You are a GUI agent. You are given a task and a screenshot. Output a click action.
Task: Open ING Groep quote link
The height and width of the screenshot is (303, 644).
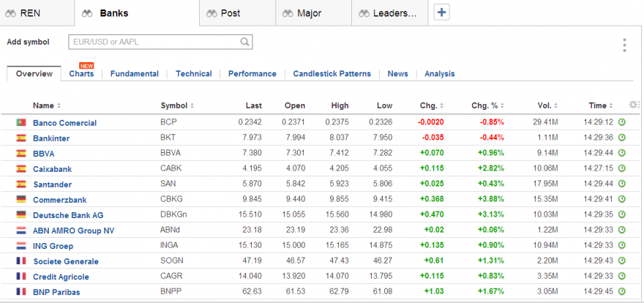pyautogui.click(x=53, y=246)
